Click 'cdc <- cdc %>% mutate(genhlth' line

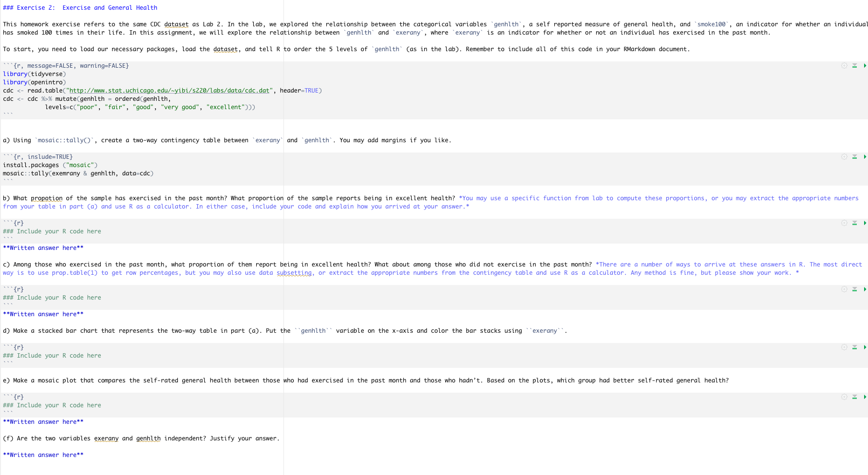pos(87,99)
